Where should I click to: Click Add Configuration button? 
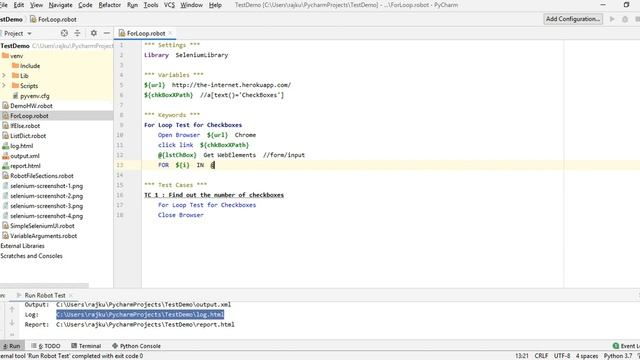click(573, 19)
